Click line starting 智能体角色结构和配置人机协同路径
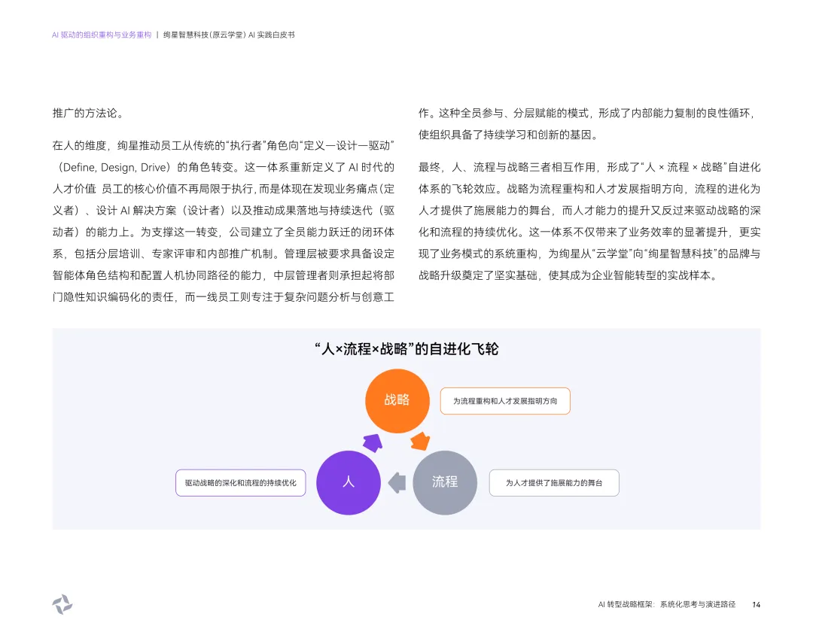 (x=224, y=275)
